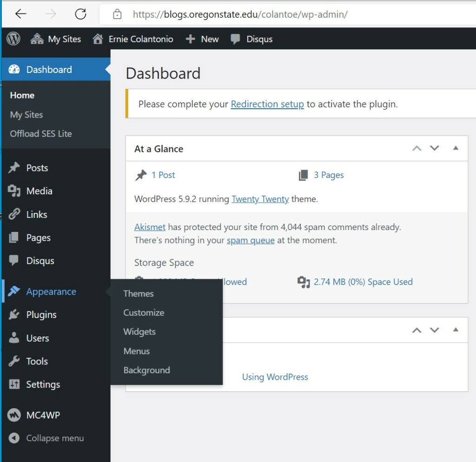Open 2.74 MB Space Used link

pos(363,282)
